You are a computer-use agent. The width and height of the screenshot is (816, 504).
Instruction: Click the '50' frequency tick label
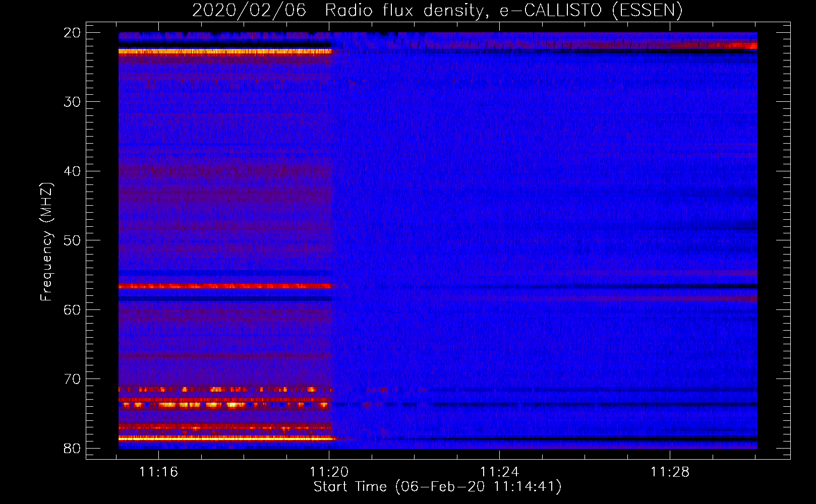click(x=73, y=240)
